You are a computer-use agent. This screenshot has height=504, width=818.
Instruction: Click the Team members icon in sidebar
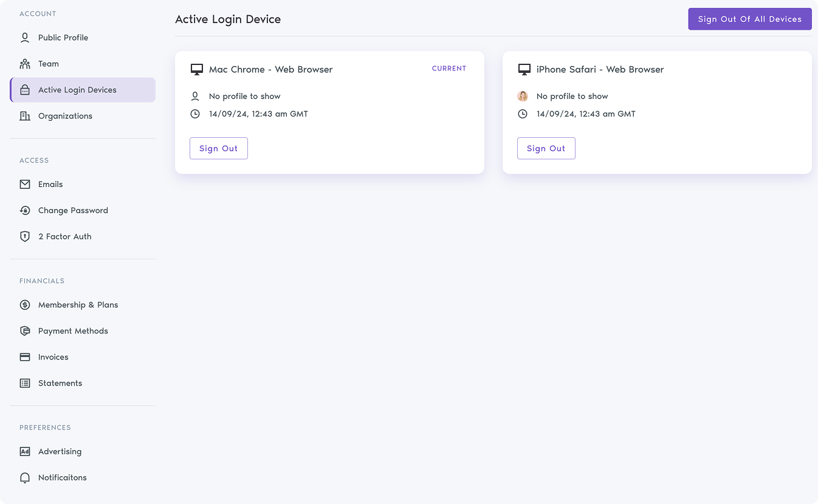[24, 63]
